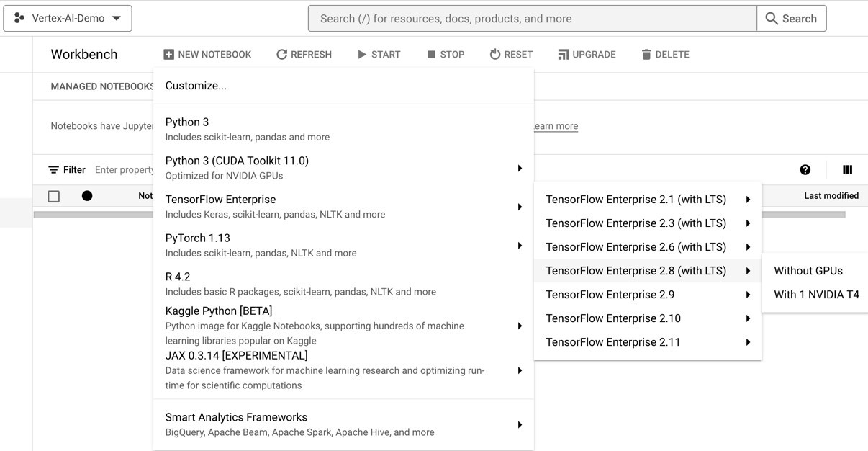Screen dimensions: 868x451
Task: Expand TensorFlow Enterprise 2.11 submenu arrow
Action: (x=749, y=342)
